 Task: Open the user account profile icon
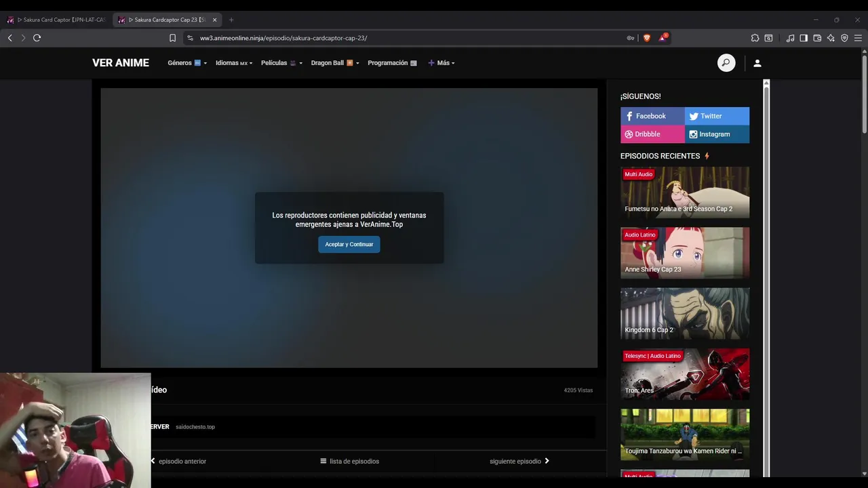[757, 63]
